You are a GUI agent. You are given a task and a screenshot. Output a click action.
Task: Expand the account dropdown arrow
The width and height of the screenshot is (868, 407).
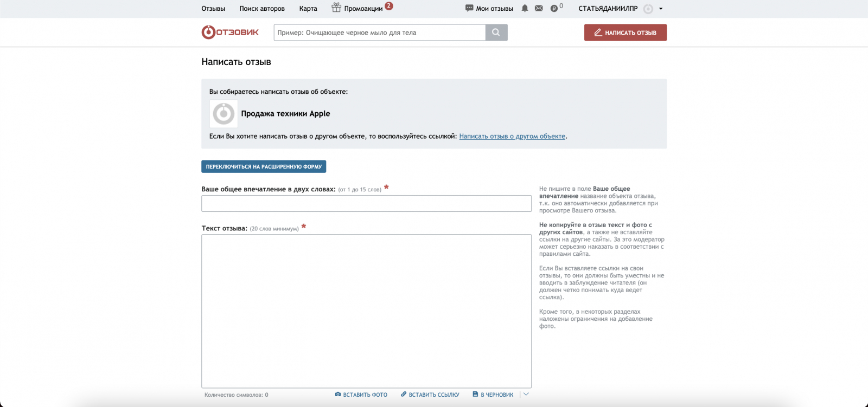click(661, 9)
